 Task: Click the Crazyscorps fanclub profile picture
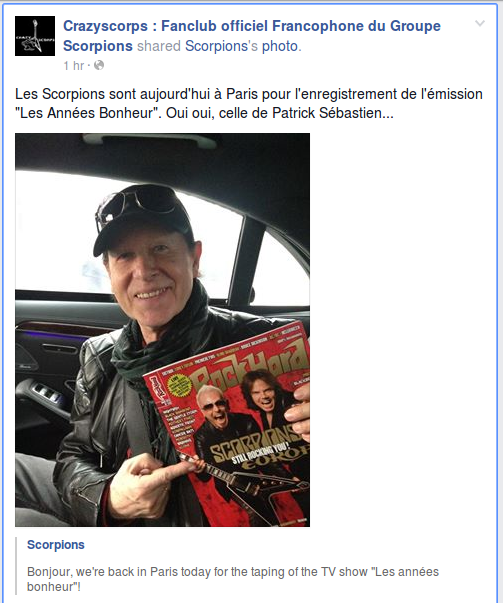35,36
